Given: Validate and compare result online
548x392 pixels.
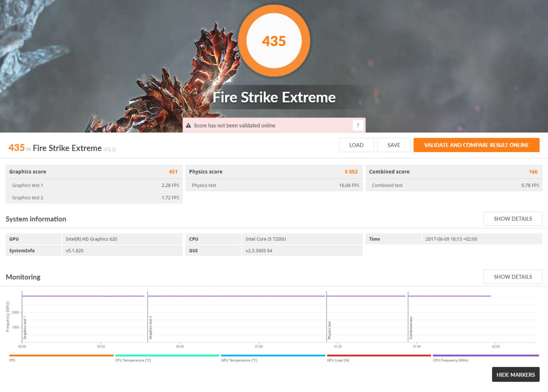Looking at the screenshot, I should click(476, 145).
